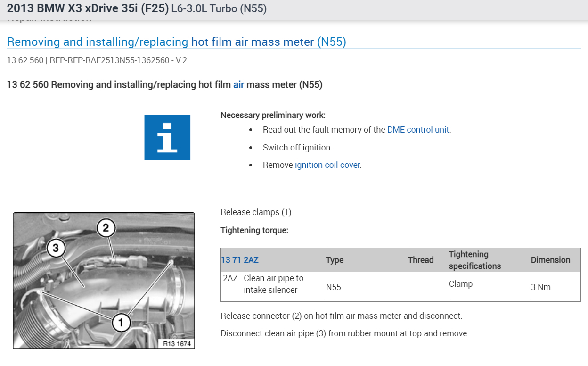Open the 13 71 2AZ torque link
This screenshot has width=588, height=366.
coord(240,260)
